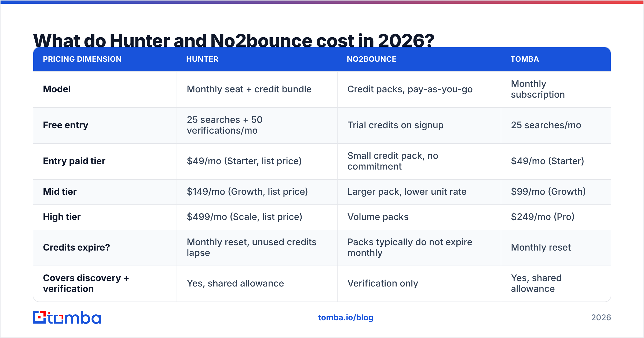Select the headline 'What do Hunter and No2bounce cost in 2026?'
This screenshot has width=644, height=338.
click(233, 40)
